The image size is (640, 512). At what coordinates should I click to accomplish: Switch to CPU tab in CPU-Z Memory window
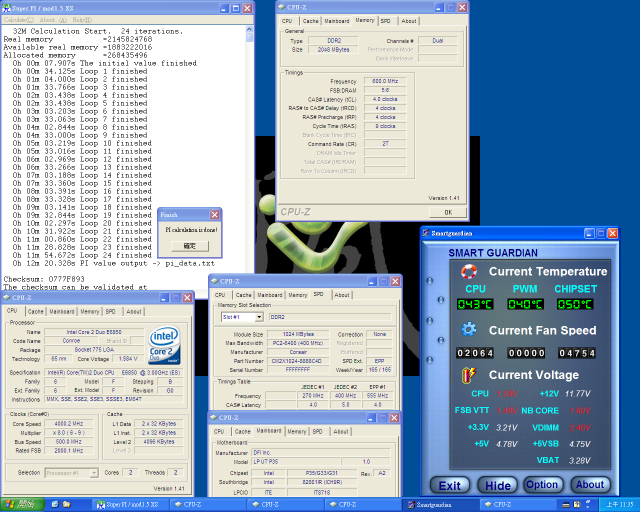point(287,21)
